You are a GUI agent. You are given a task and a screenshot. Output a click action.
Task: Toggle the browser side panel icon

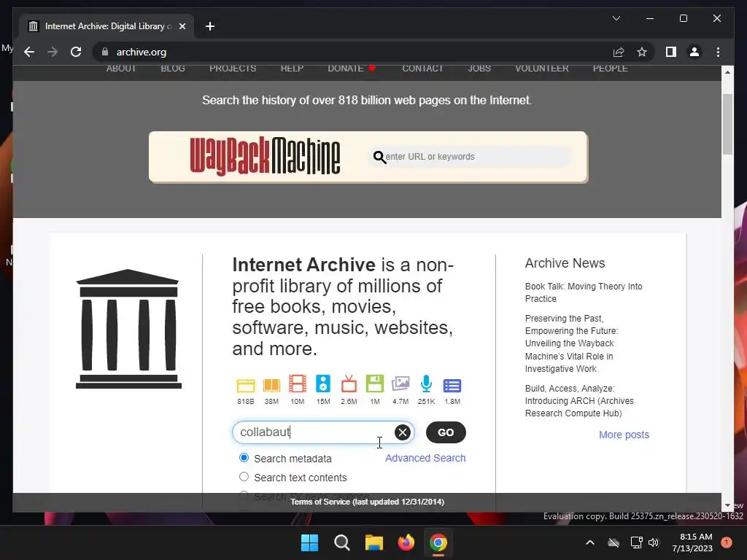(671, 52)
